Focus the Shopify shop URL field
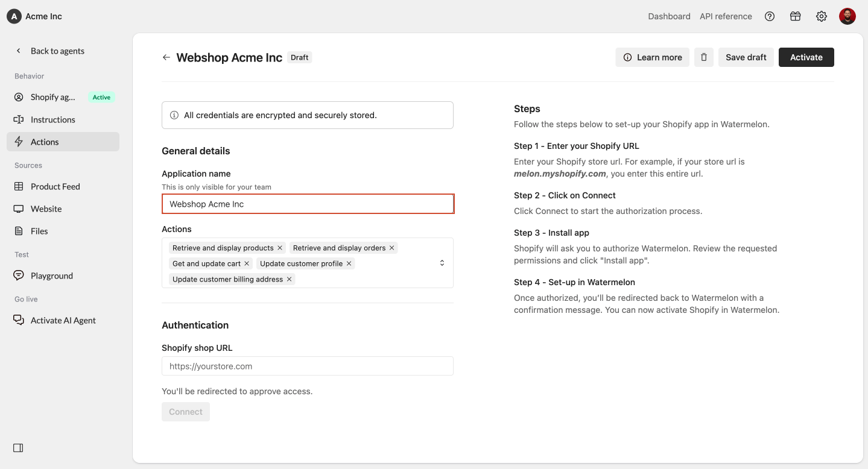The height and width of the screenshot is (469, 868). (x=308, y=366)
